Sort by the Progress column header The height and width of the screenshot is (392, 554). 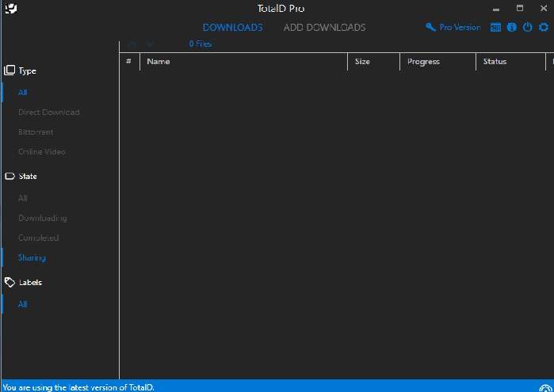pos(437,62)
